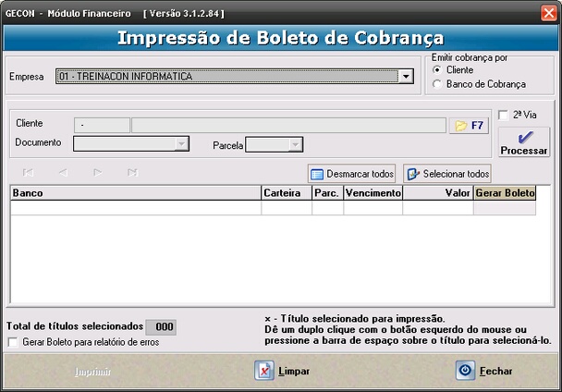Viewport: 562px width, 392px height.
Task: Click Selecionar todos button
Action: tap(447, 174)
